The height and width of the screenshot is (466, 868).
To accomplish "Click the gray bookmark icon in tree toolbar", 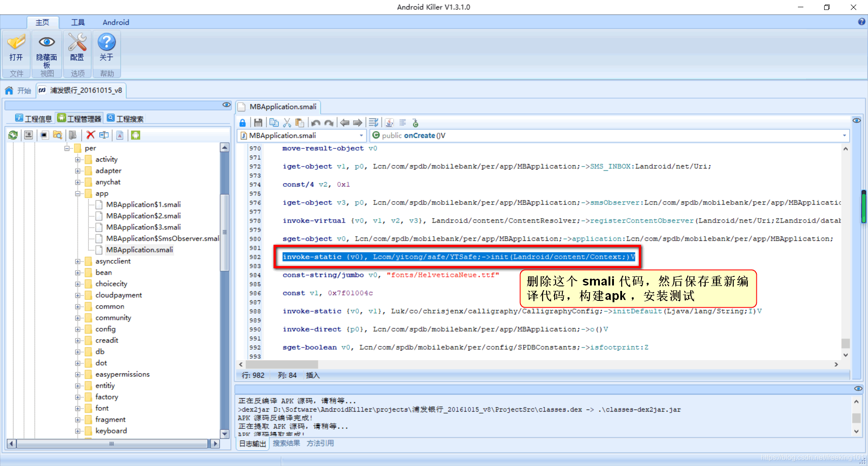I will click(72, 135).
